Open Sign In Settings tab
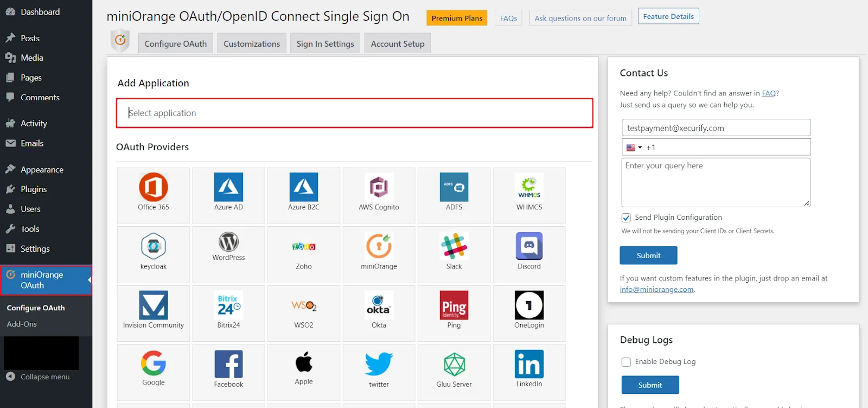 coord(325,43)
